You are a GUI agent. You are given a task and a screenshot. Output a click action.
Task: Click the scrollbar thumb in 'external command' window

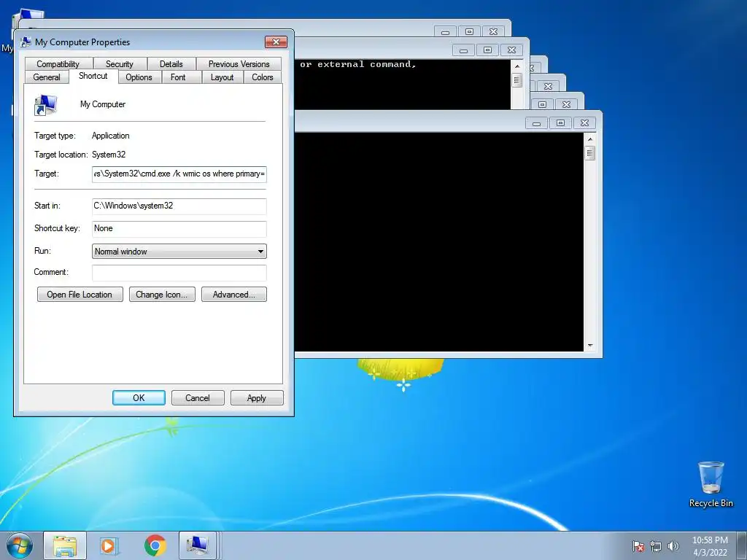click(517, 80)
